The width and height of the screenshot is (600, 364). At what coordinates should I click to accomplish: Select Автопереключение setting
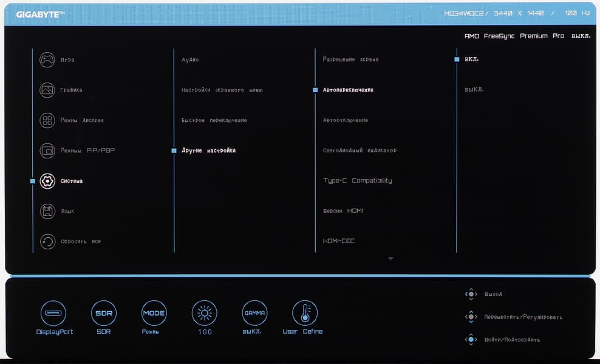click(348, 90)
